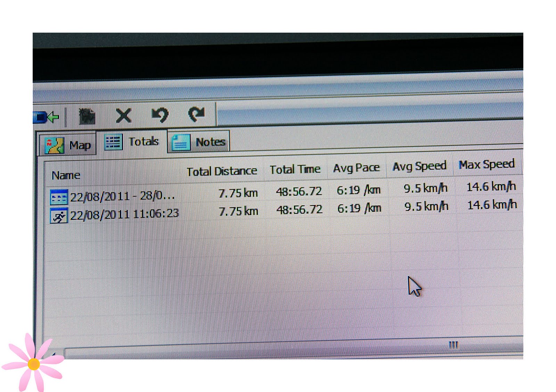The width and height of the screenshot is (556, 392).
Task: Click the redo arrow toolbar icon
Action: [x=197, y=114]
